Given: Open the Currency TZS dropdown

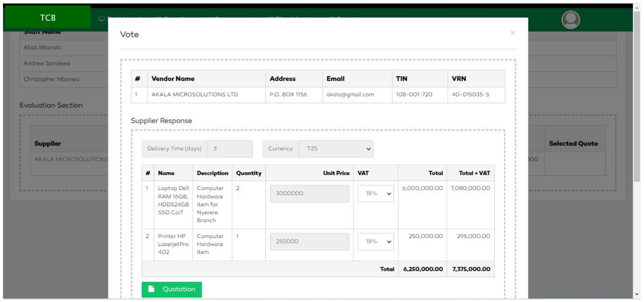Looking at the screenshot, I should coord(336,149).
